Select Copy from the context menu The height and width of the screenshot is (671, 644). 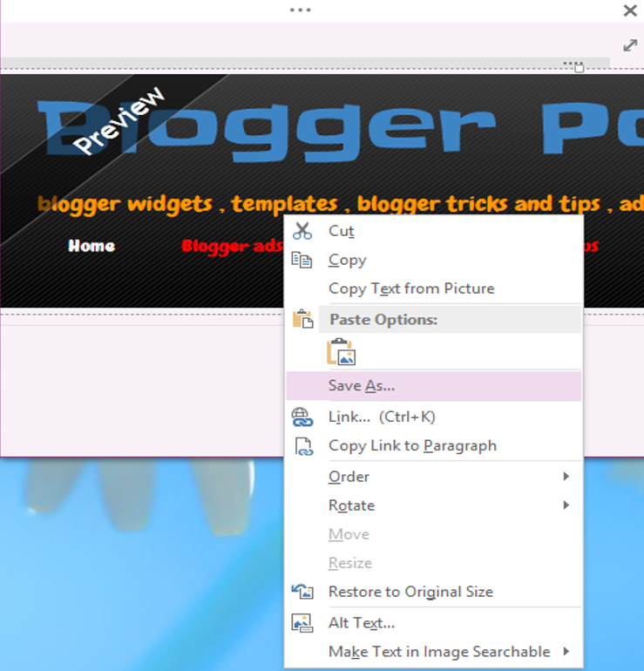434,260
